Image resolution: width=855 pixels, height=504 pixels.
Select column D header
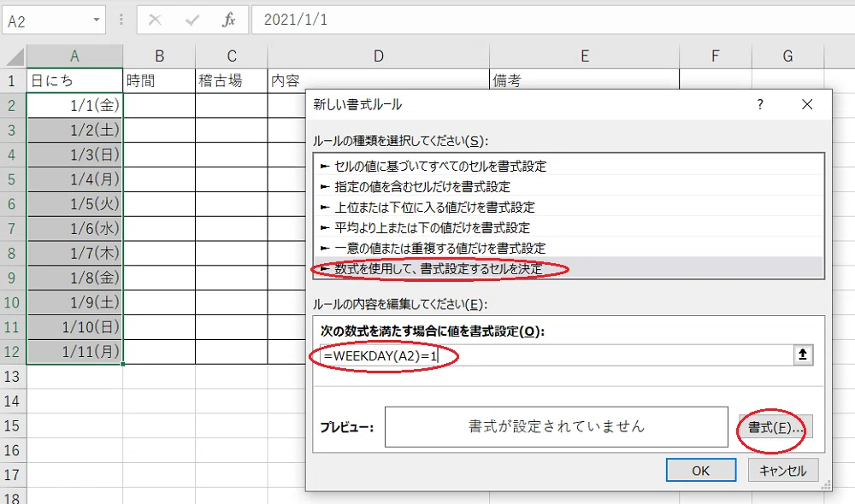pyautogui.click(x=379, y=56)
